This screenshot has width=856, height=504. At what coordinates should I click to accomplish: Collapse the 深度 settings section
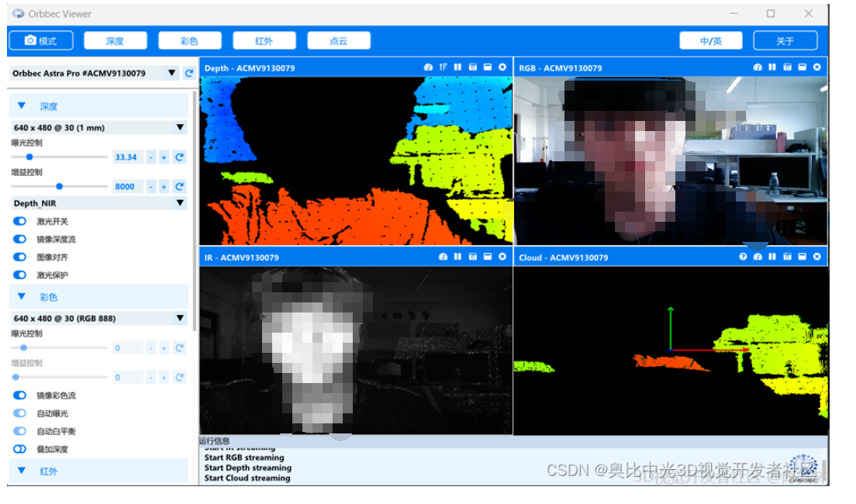click(21, 106)
